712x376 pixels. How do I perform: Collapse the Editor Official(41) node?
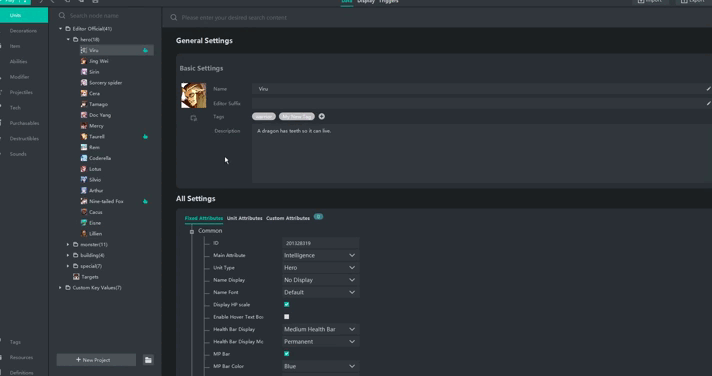coord(60,29)
